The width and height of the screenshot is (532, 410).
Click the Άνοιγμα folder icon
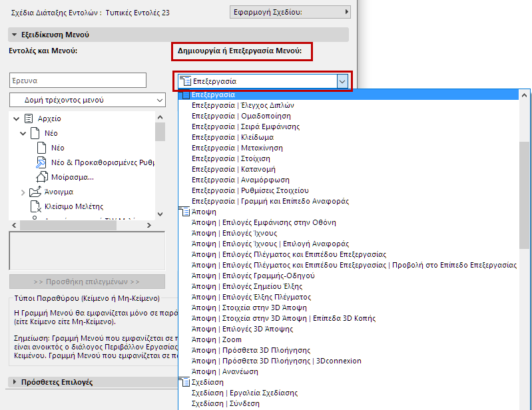[x=35, y=192]
